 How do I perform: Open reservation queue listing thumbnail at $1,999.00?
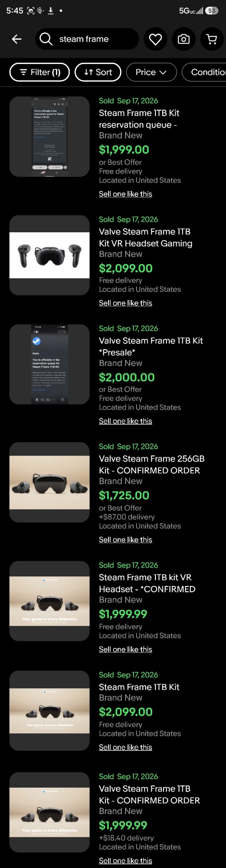49,136
